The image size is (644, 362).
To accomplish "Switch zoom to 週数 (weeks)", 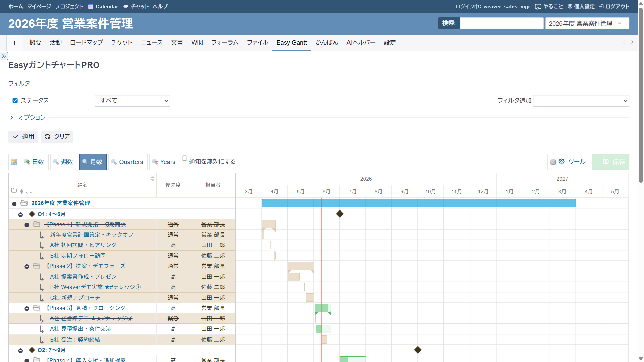I will coord(63,162).
